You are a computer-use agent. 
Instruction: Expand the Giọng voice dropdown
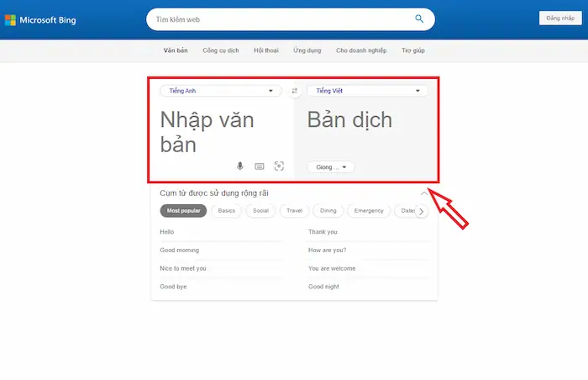330,166
